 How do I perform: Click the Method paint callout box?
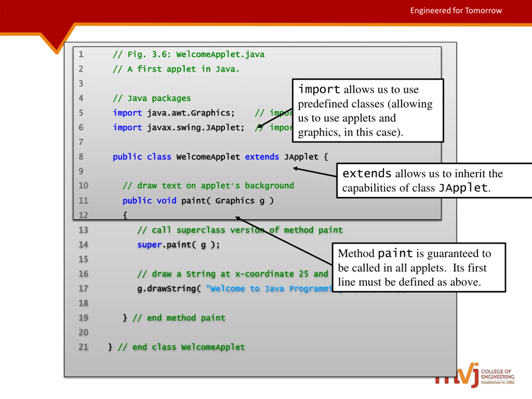coord(419,267)
